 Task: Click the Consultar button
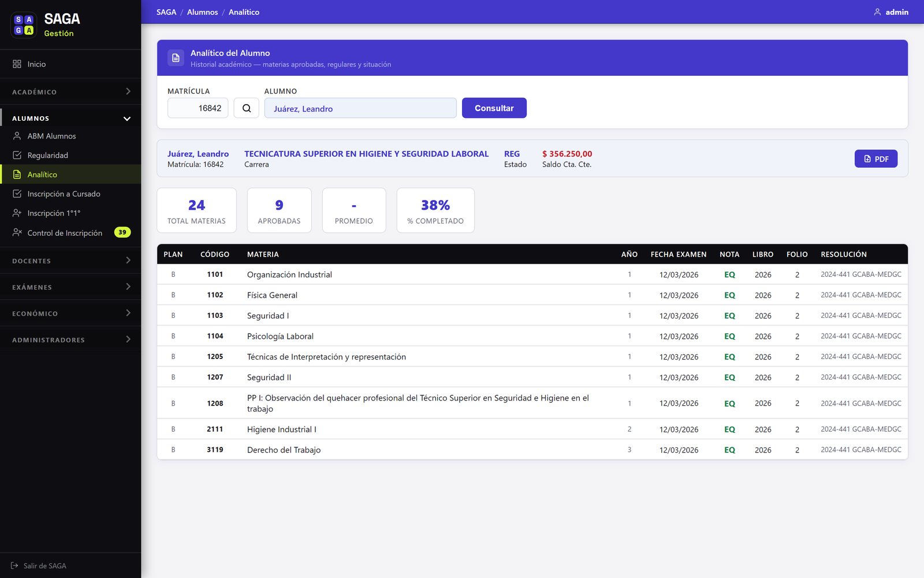(494, 108)
